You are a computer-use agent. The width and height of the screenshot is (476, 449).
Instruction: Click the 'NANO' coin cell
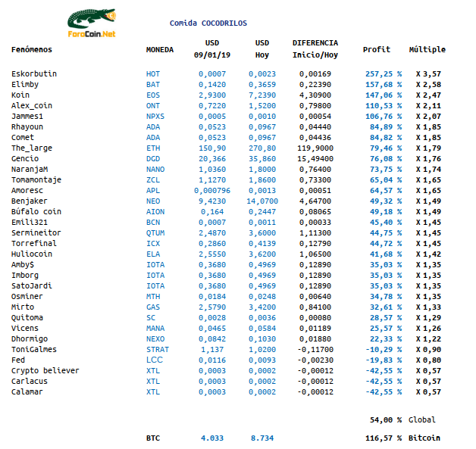(155, 170)
